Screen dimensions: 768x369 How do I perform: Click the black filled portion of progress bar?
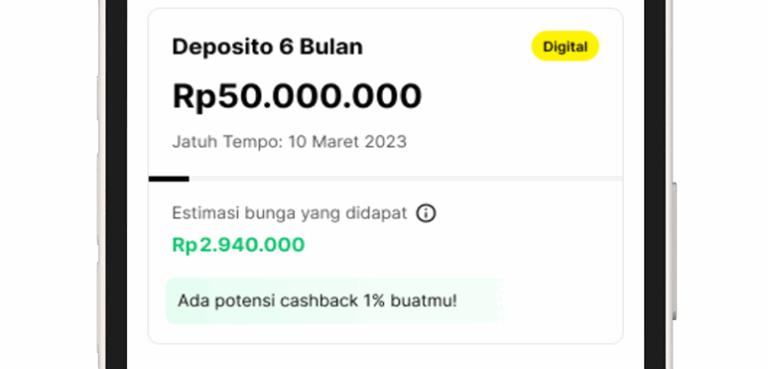(x=169, y=179)
